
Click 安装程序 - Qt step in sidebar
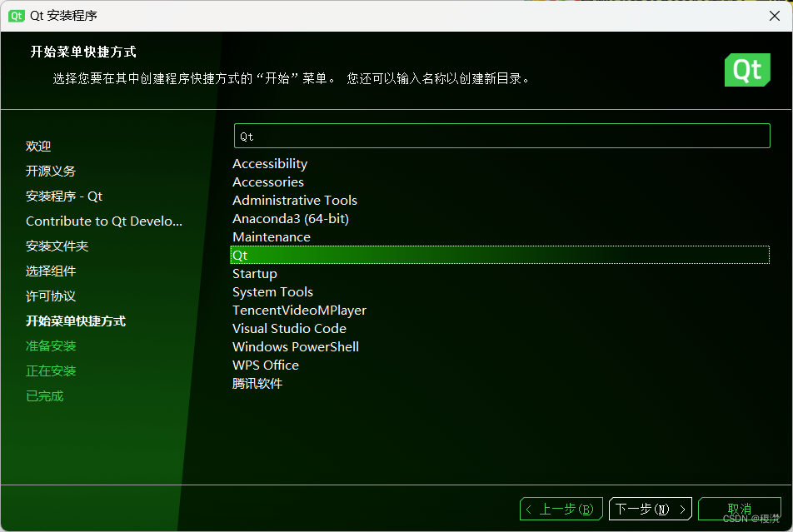64,196
